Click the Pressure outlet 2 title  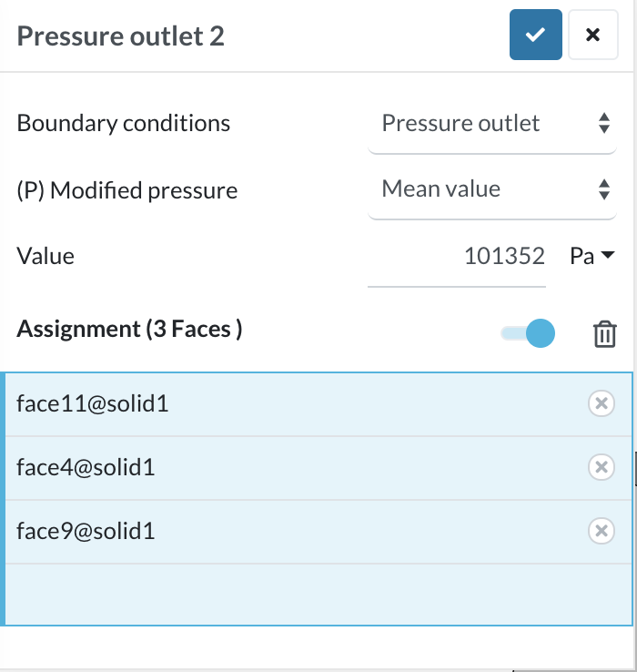[121, 36]
